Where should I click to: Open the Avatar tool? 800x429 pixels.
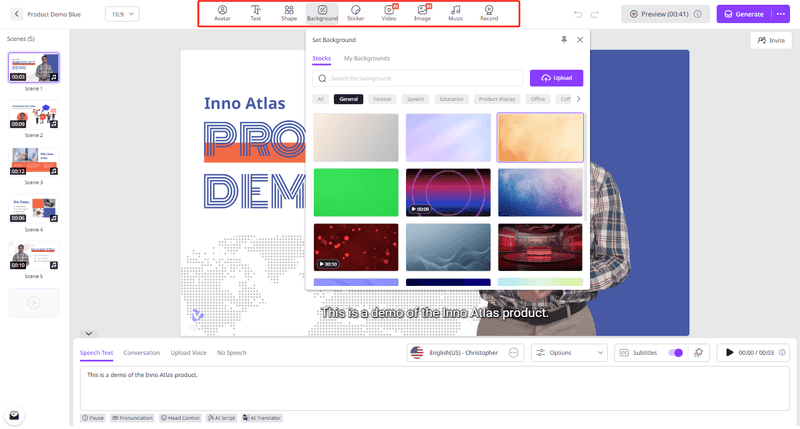(222, 13)
